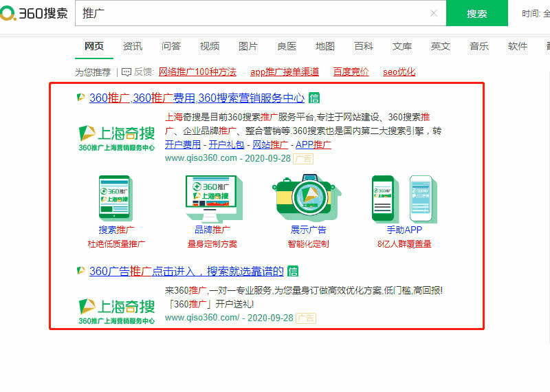
Task: Click the 广告 tag on the second result
Action: [x=306, y=318]
